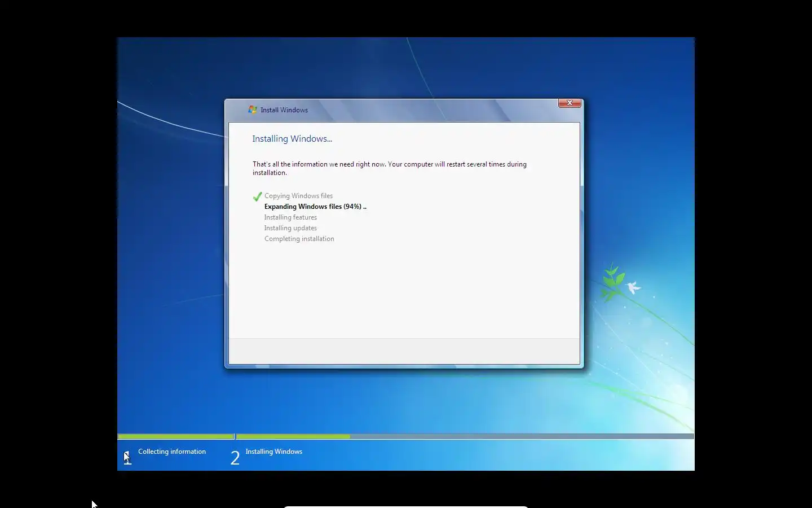Click the restart information paragraph
Screen dimensions: 812x508
click(390, 168)
